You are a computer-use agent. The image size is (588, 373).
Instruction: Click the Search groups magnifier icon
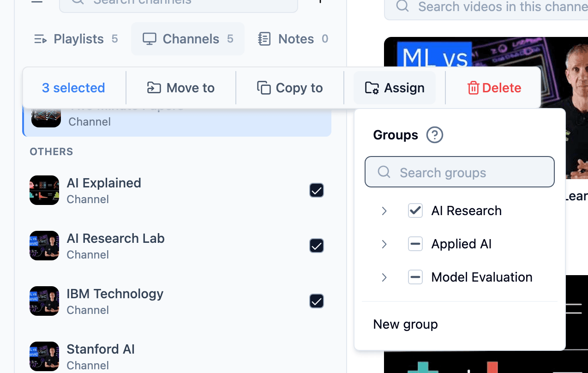tap(384, 172)
